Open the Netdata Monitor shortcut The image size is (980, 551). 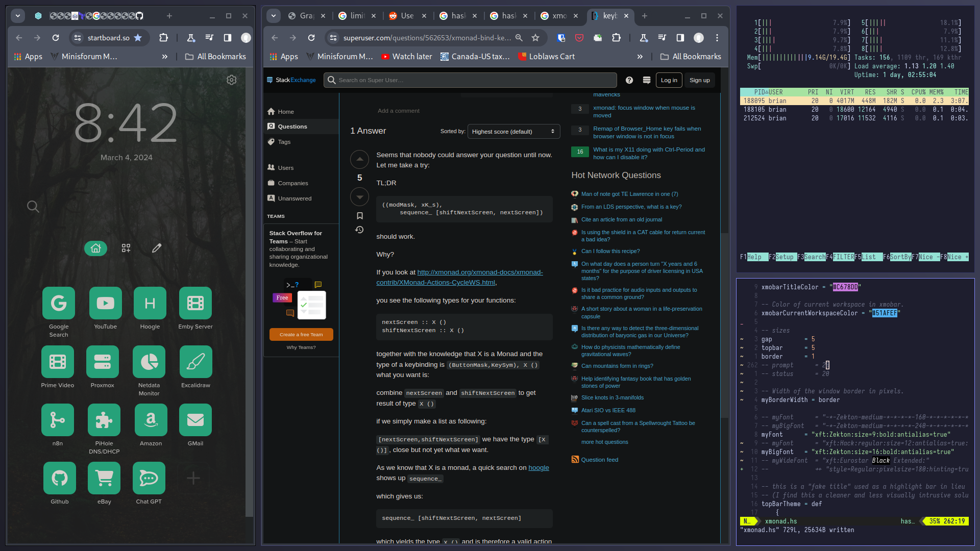[149, 362]
